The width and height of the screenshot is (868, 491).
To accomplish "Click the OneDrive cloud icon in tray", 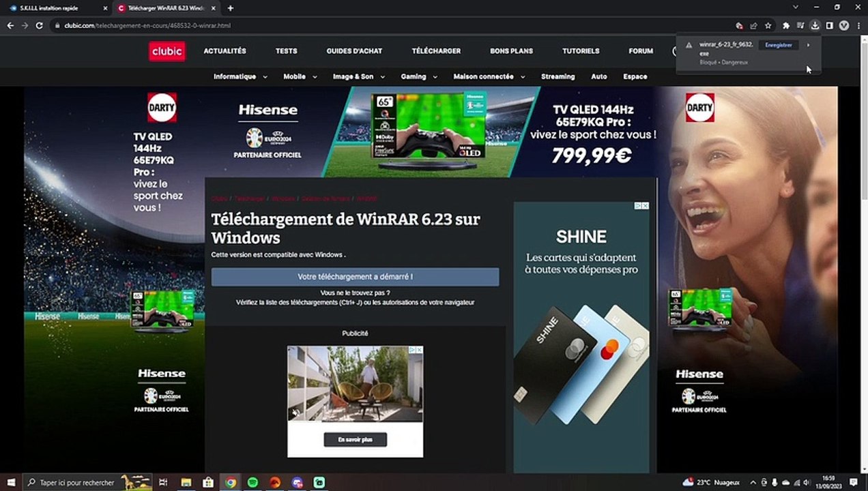I will 786,482.
